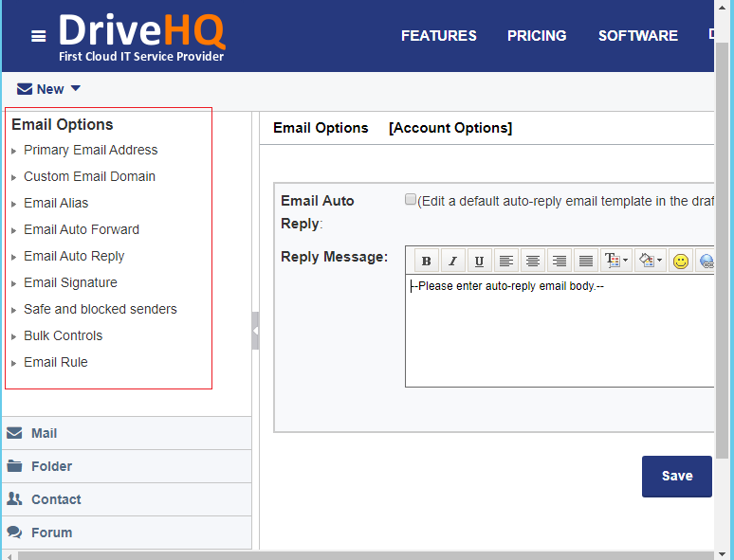
Task: Click the Mail envelope icon in sidebar
Action: (14, 433)
